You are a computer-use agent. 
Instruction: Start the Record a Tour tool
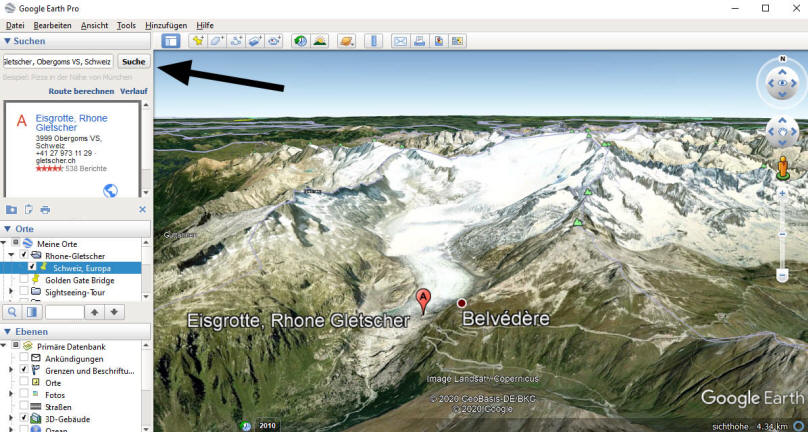coord(274,41)
